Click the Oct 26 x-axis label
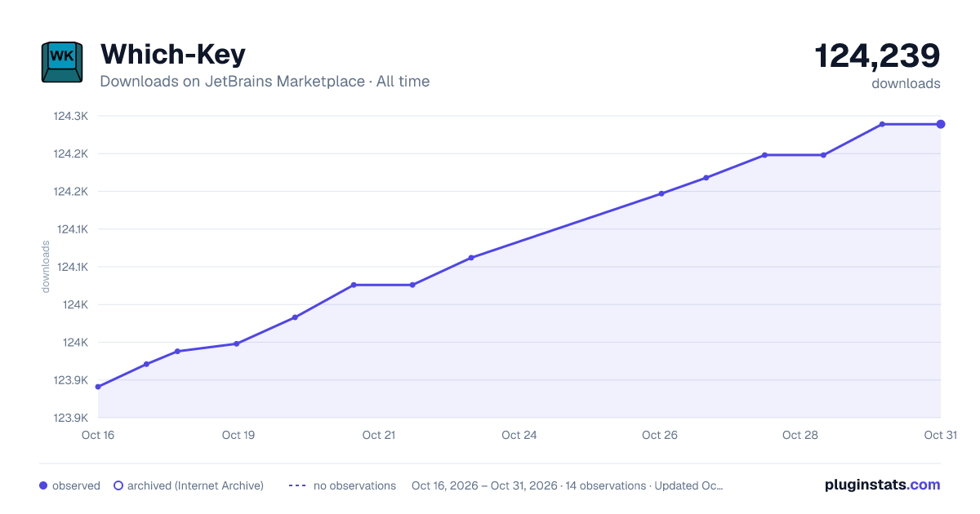This screenshot has width=980, height=514. (x=660, y=435)
